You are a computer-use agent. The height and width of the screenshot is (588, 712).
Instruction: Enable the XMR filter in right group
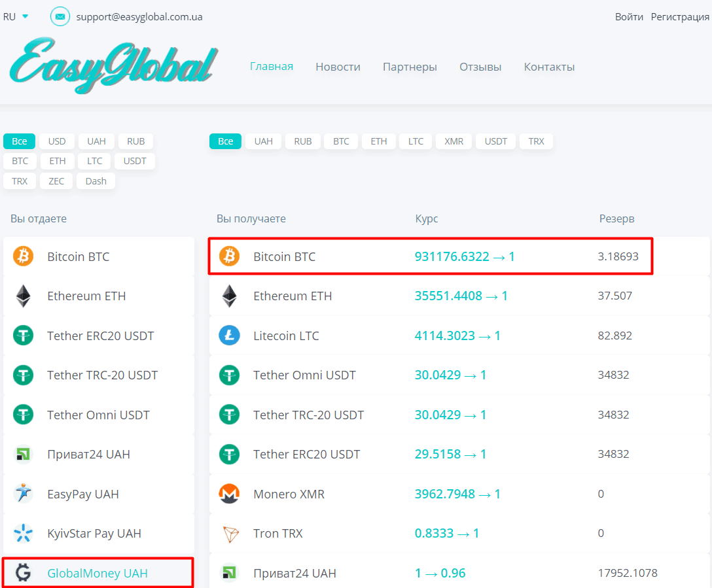(x=454, y=141)
